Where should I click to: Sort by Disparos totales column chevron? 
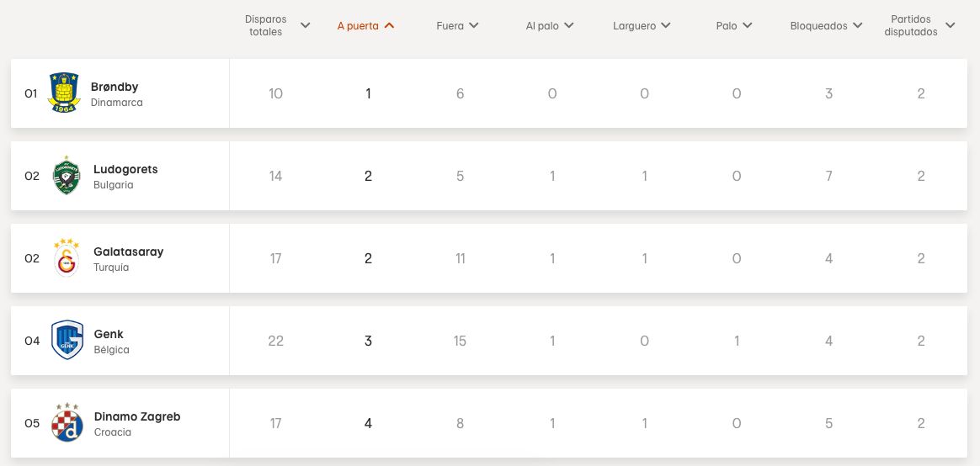point(305,25)
